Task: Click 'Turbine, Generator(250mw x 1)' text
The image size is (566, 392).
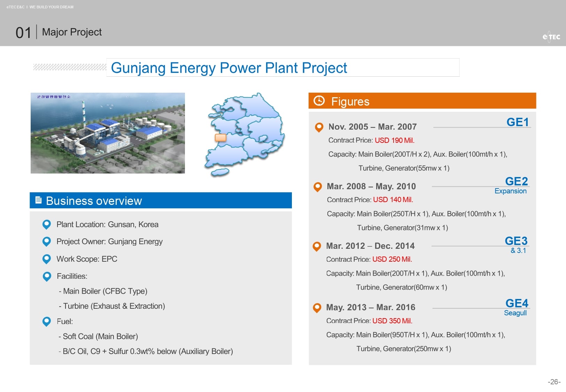Action: 404,349
